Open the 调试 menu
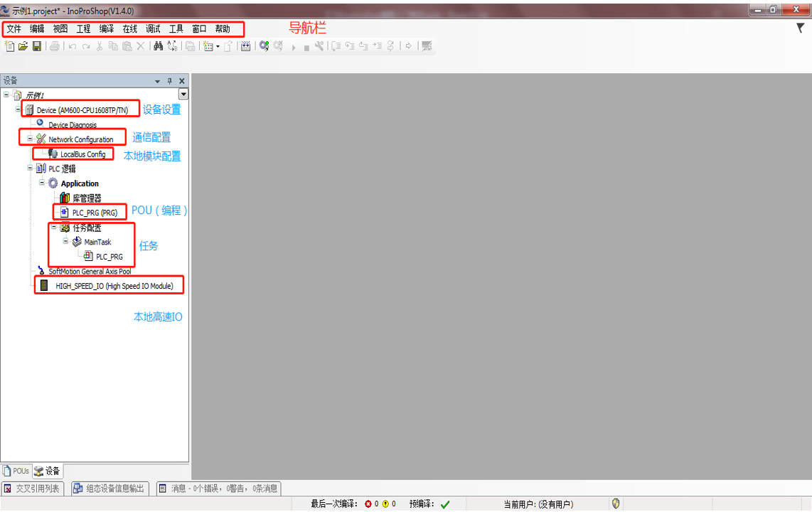This screenshot has width=812, height=512. 154,29
